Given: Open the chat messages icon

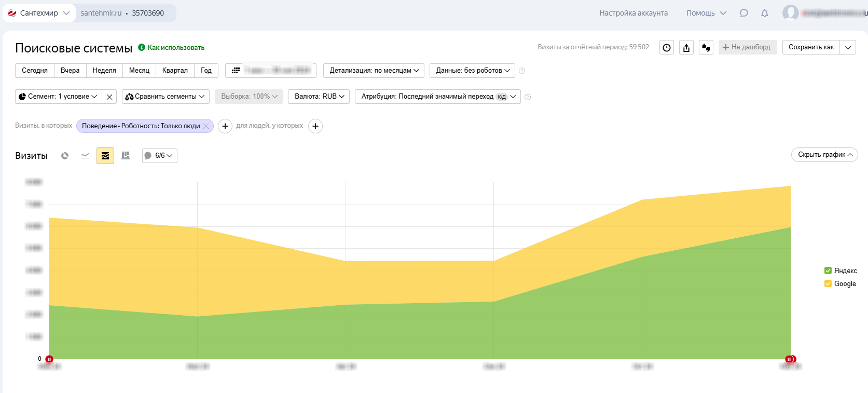Looking at the screenshot, I should click(743, 13).
